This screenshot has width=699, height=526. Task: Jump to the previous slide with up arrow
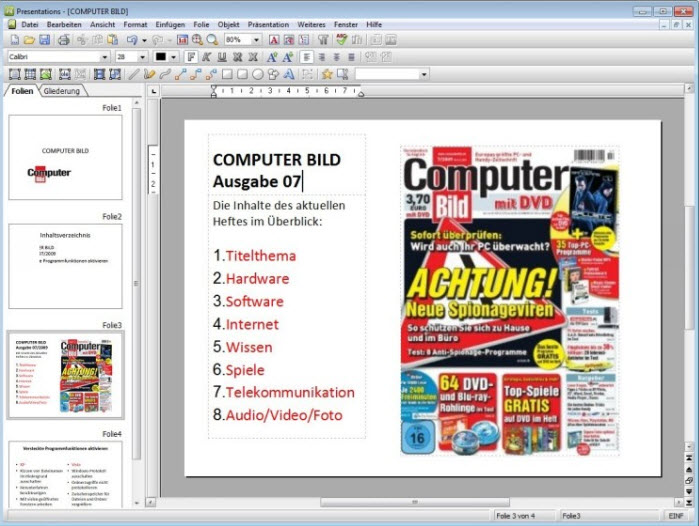pos(689,469)
